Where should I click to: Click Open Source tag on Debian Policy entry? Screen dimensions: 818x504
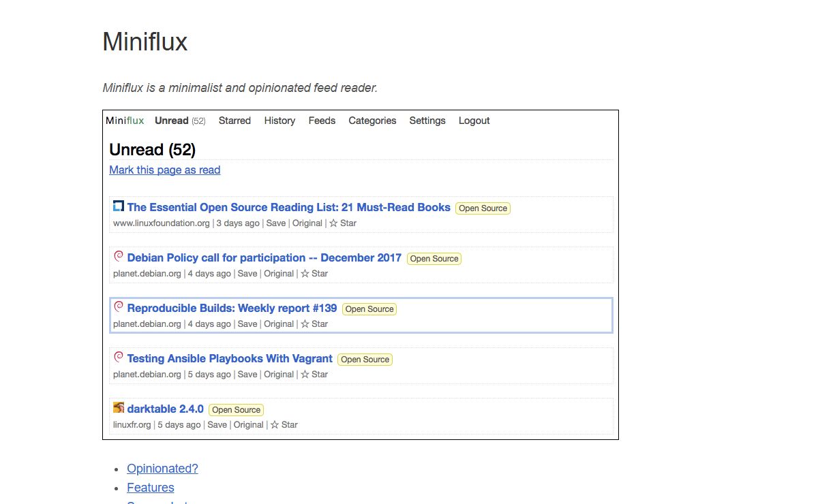(x=434, y=259)
